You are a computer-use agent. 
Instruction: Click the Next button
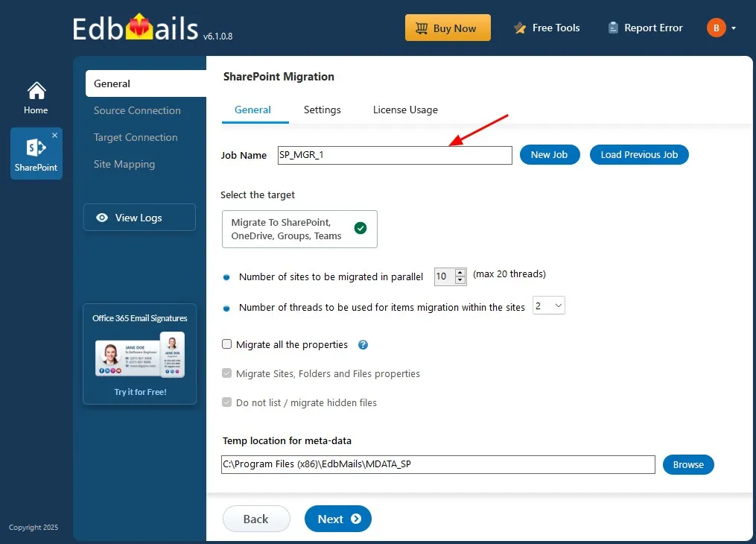(x=338, y=519)
